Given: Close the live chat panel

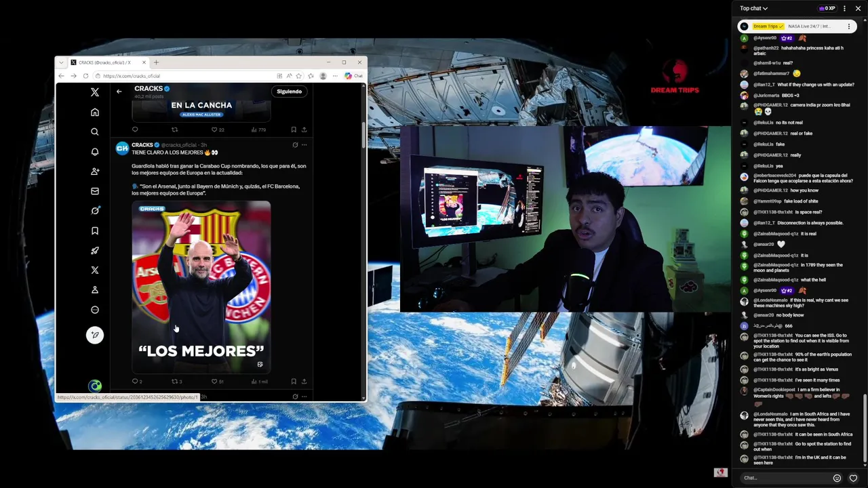Looking at the screenshot, I should point(858,8).
